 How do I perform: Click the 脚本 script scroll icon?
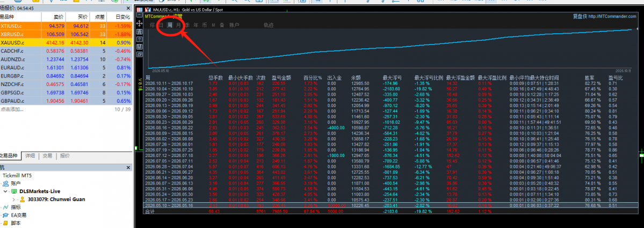(6, 223)
